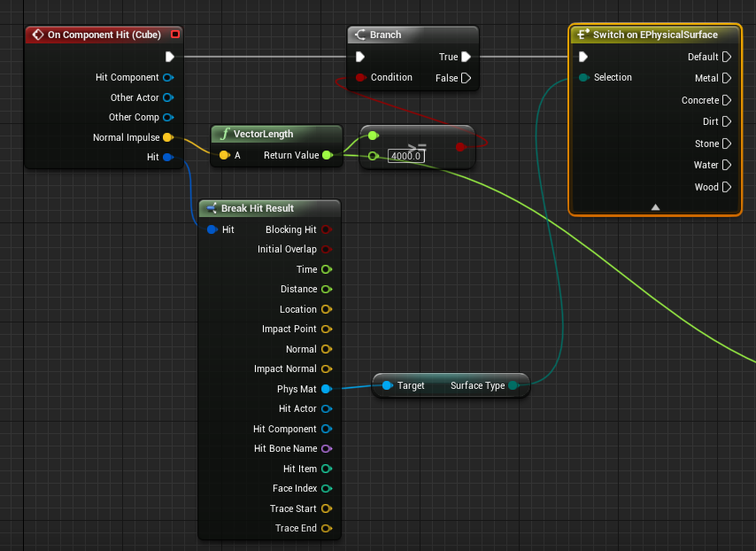The height and width of the screenshot is (551, 756).
Task: Click the Location vector output pin
Action: click(x=327, y=309)
